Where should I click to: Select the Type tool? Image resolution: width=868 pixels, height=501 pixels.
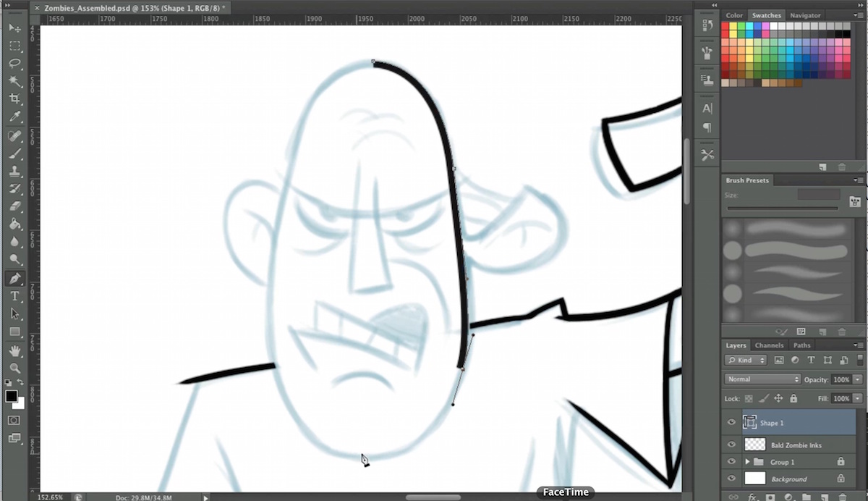(x=16, y=296)
